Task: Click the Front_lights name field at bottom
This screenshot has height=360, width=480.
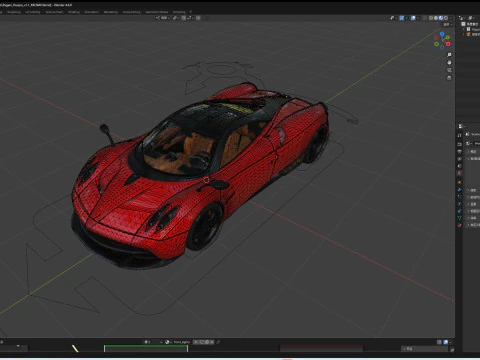Action: pos(182,342)
